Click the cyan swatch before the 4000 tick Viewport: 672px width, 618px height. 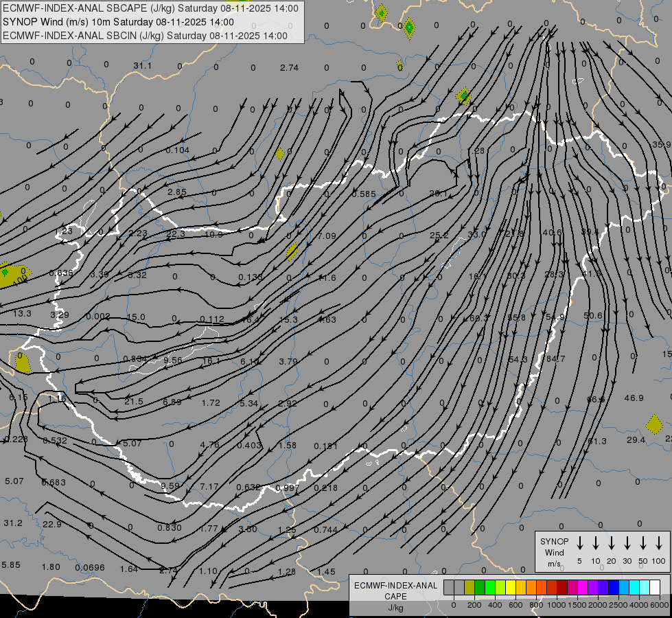pyautogui.click(x=634, y=588)
